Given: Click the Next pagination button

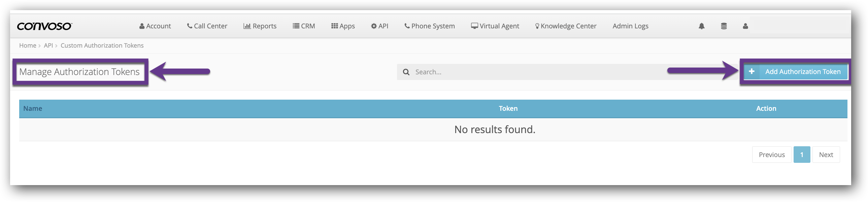Looking at the screenshot, I should pos(826,155).
